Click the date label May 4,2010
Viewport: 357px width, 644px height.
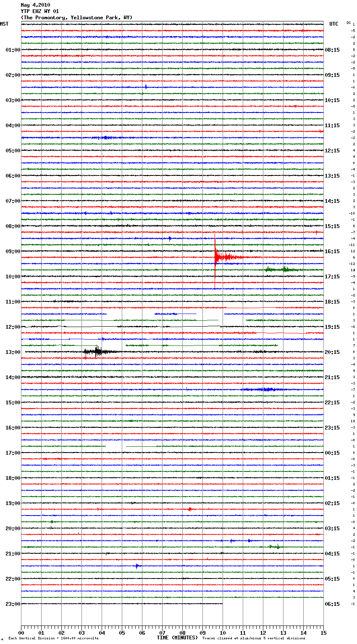point(35,5)
